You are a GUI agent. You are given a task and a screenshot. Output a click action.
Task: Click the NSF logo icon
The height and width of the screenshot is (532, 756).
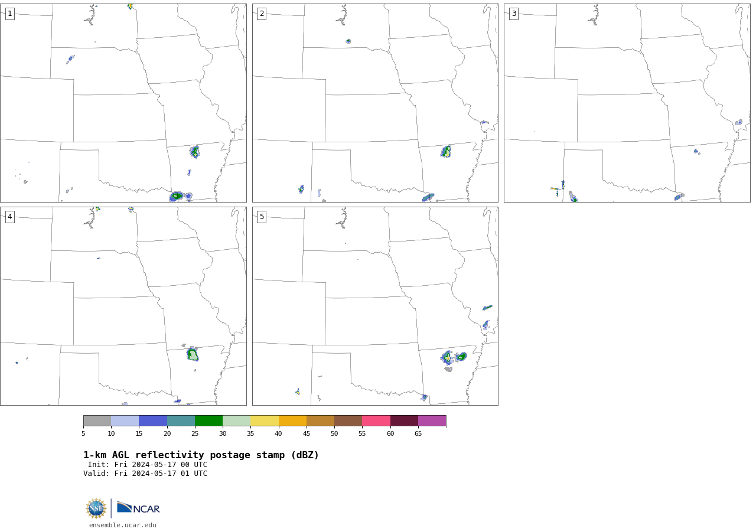pyautogui.click(x=96, y=508)
